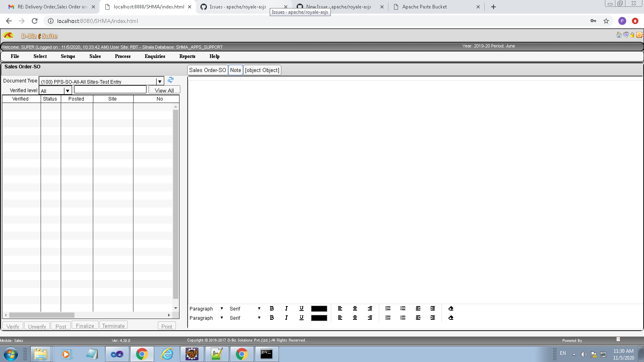644x362 pixels.
Task: Expand the Verified level dropdown
Action: 68,90
